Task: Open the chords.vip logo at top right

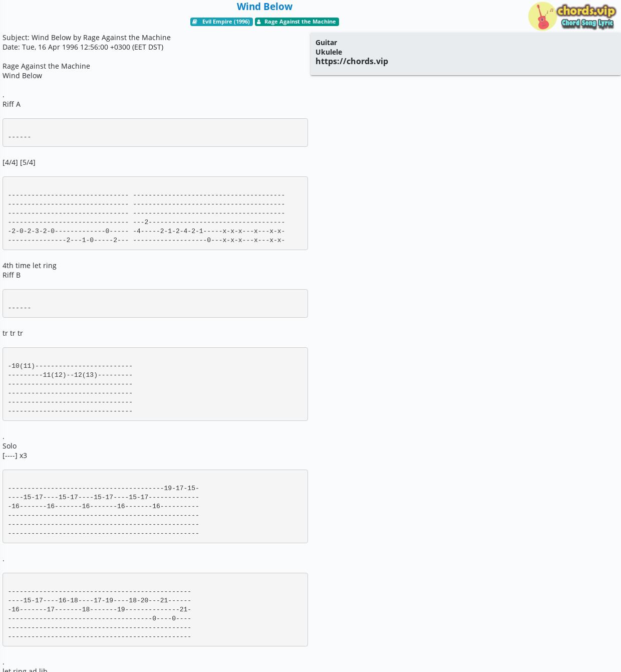Action: 571,16
